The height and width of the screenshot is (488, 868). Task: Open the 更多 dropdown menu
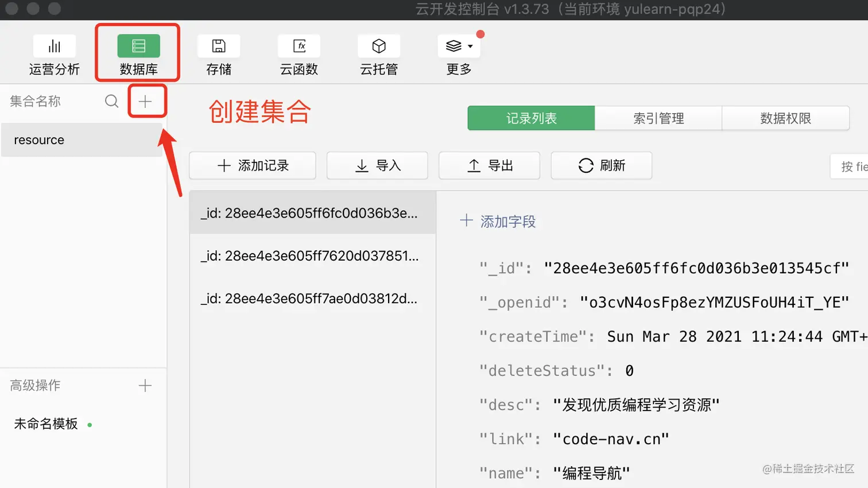click(458, 53)
